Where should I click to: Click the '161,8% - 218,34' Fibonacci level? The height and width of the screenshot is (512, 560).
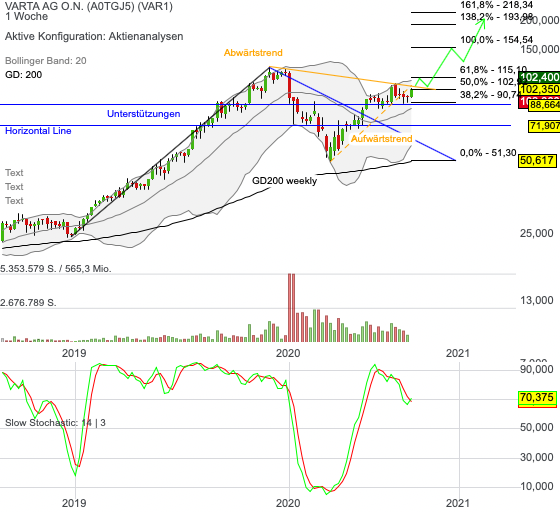pos(496,5)
